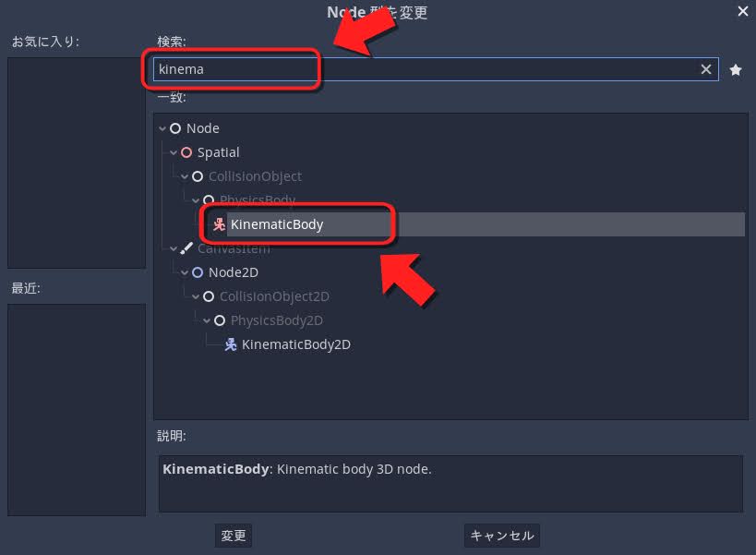Toggle the favorite star button

pyautogui.click(x=736, y=70)
